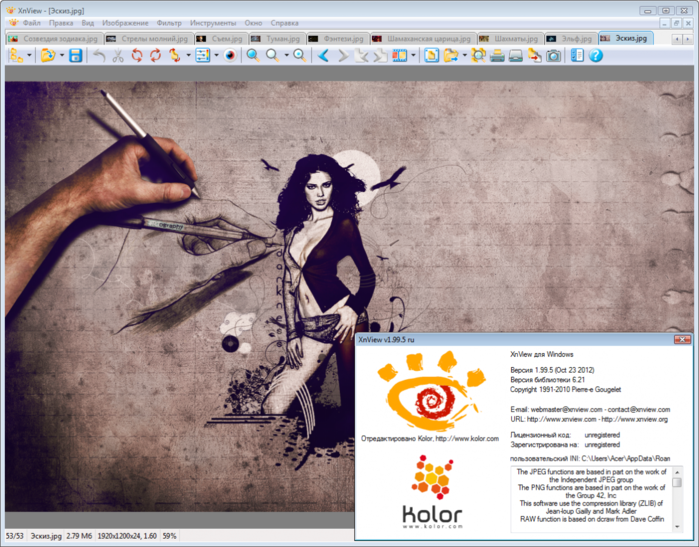Click the zoom-to-fit magnifier icon

click(x=300, y=56)
